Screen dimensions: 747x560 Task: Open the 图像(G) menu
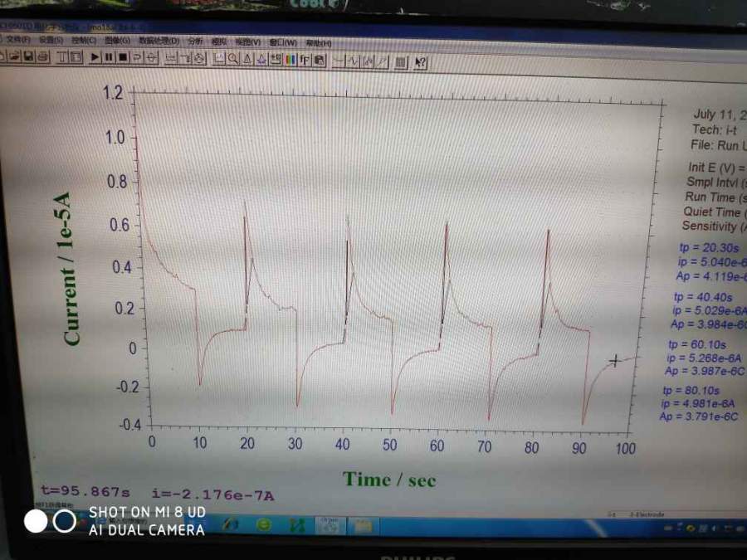[x=117, y=41]
